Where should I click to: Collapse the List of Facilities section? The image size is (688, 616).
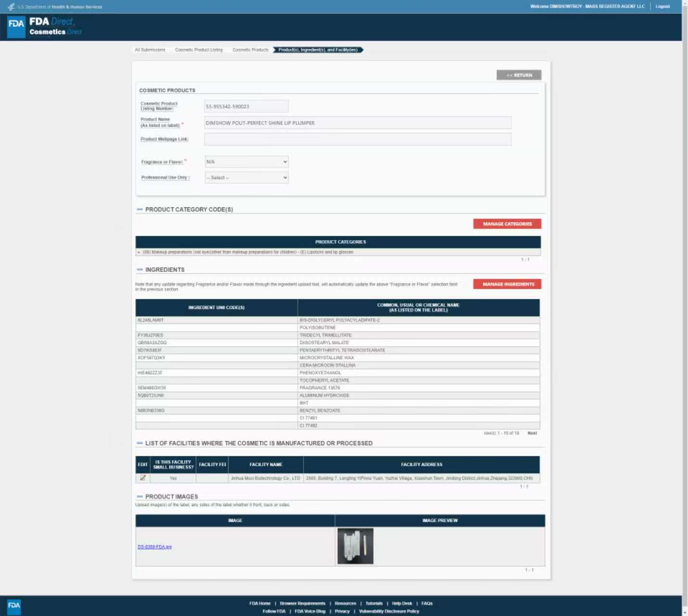(140, 443)
